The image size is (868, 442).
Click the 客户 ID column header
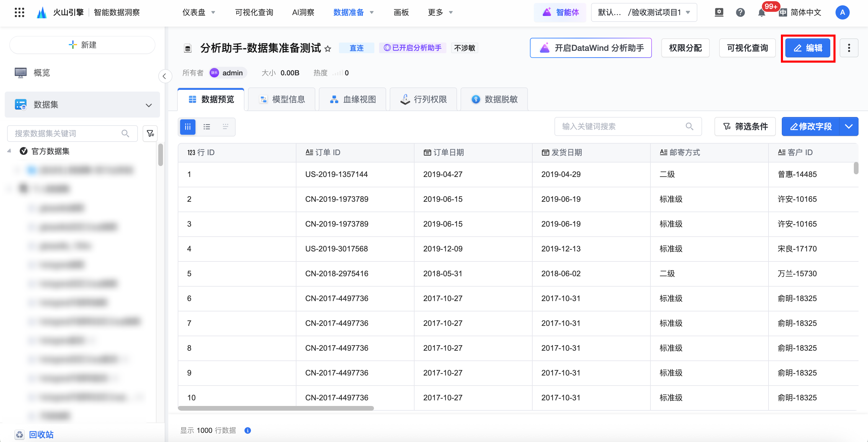[813, 152]
